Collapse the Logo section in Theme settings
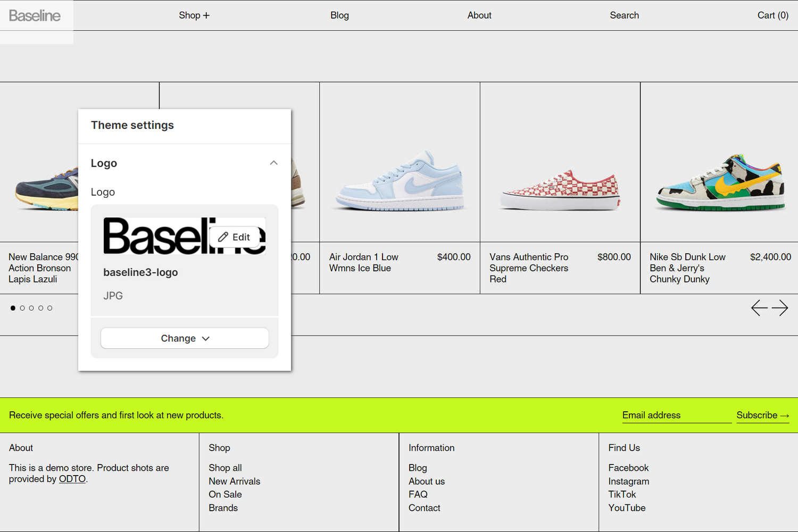 [273, 163]
